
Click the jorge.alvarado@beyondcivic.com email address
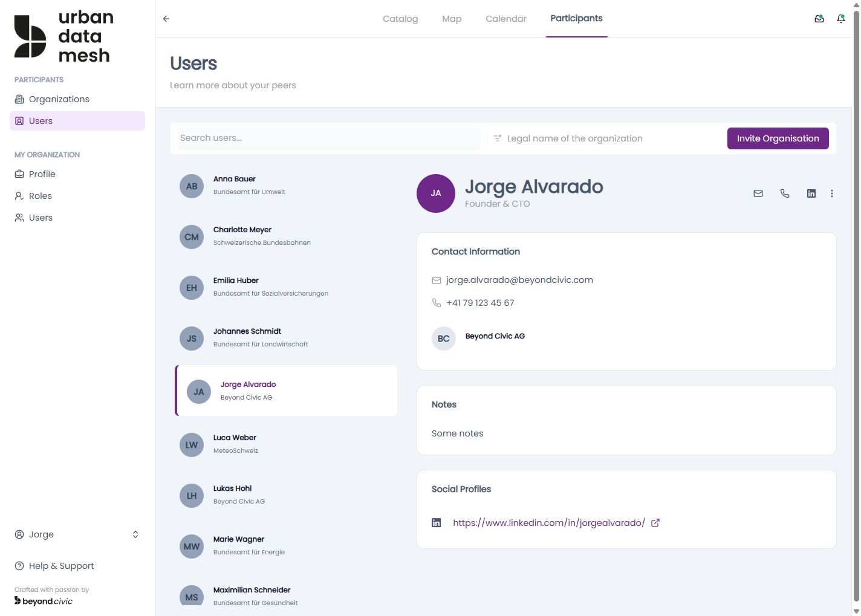click(x=519, y=280)
